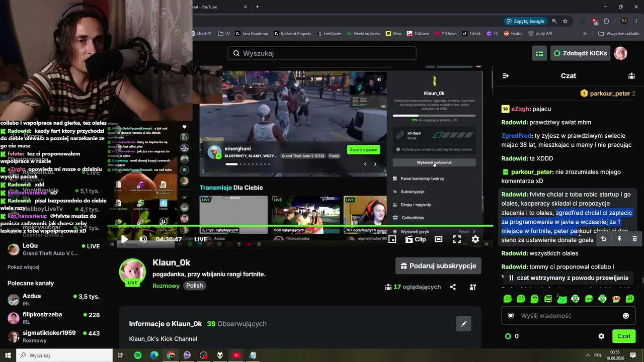Open the AI bookmarks folder
The image size is (644, 362).
[224, 34]
